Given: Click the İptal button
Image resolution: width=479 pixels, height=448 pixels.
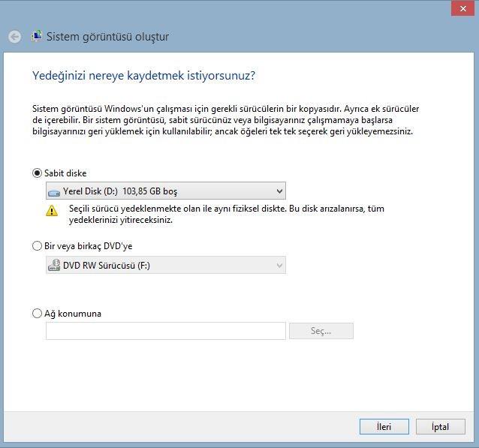Looking at the screenshot, I should tap(440, 426).
